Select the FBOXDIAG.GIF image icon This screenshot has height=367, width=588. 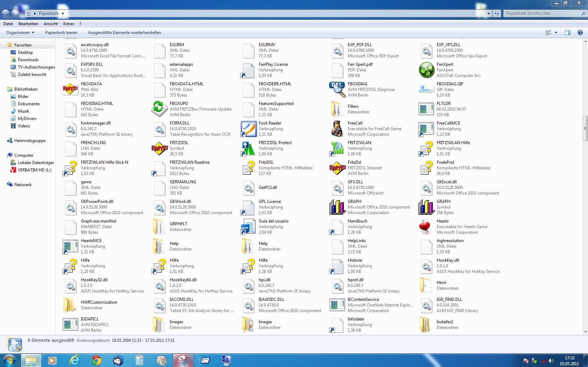[426, 90]
